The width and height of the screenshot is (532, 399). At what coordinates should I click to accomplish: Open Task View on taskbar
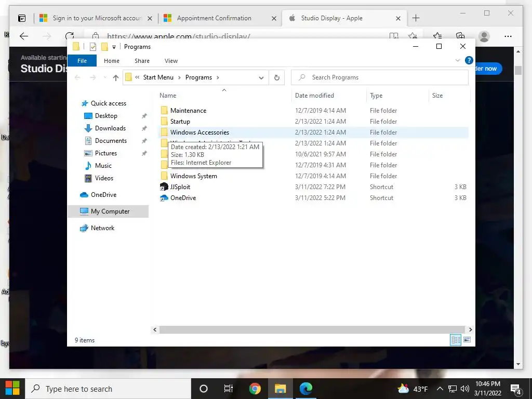[x=229, y=389]
